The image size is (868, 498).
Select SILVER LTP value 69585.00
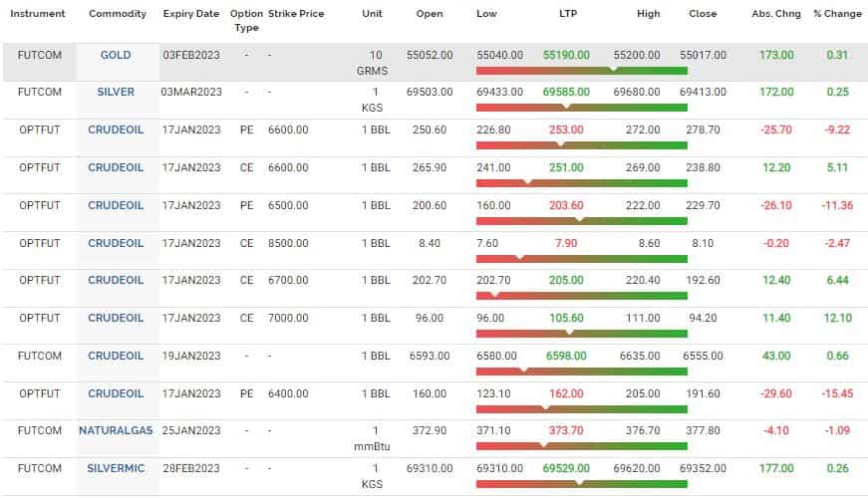click(x=566, y=92)
